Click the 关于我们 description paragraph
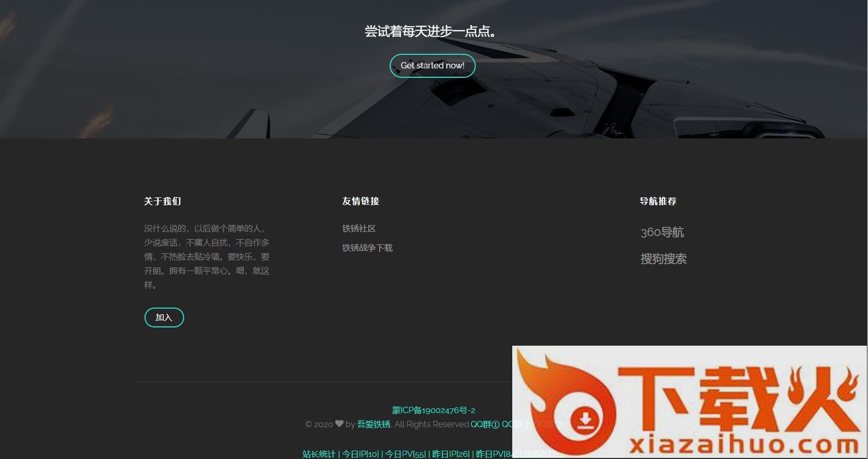Screen dimensions: 868x459 point(207,257)
